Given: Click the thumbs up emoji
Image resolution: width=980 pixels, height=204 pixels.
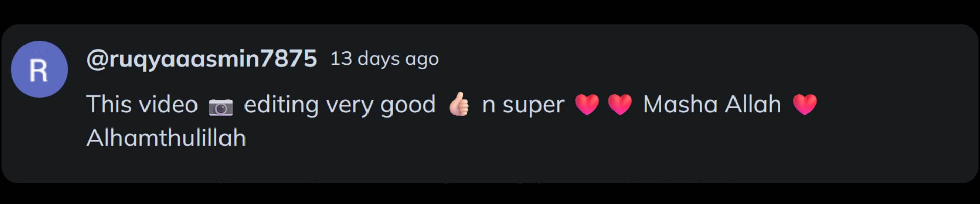Looking at the screenshot, I should pyautogui.click(x=458, y=105).
